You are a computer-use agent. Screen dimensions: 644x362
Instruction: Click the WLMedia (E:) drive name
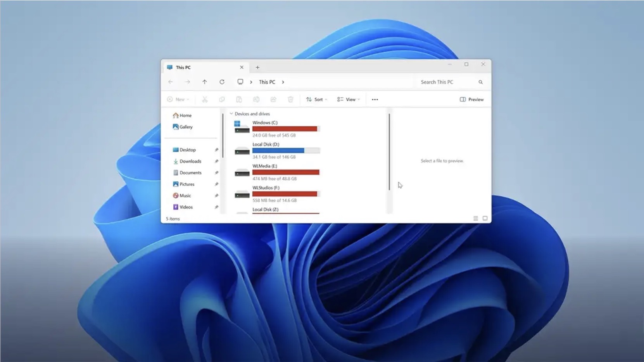click(x=265, y=166)
